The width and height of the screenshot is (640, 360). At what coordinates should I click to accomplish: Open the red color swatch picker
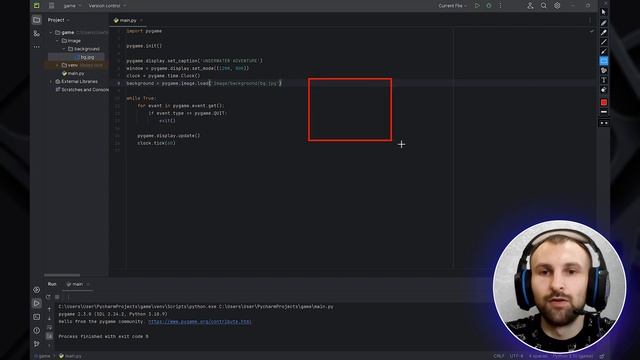point(604,102)
